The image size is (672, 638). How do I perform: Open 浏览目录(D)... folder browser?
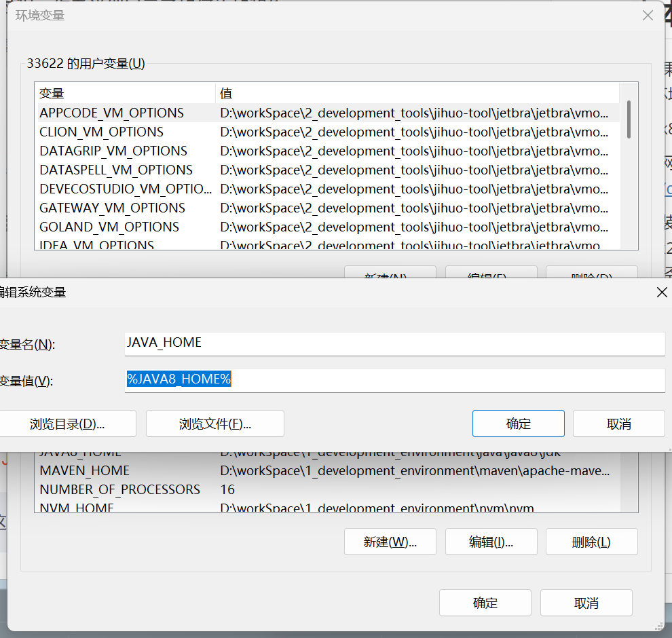(x=67, y=424)
